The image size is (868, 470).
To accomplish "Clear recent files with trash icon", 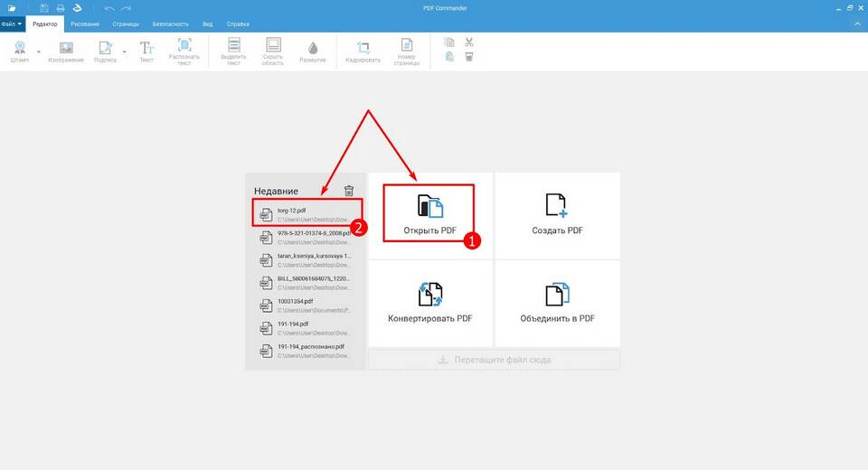I will (349, 191).
